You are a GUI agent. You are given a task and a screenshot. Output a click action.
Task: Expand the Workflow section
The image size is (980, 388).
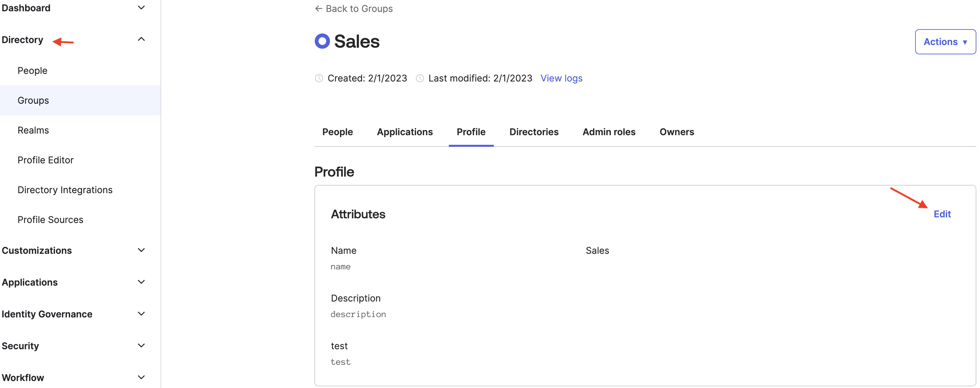[141, 377]
